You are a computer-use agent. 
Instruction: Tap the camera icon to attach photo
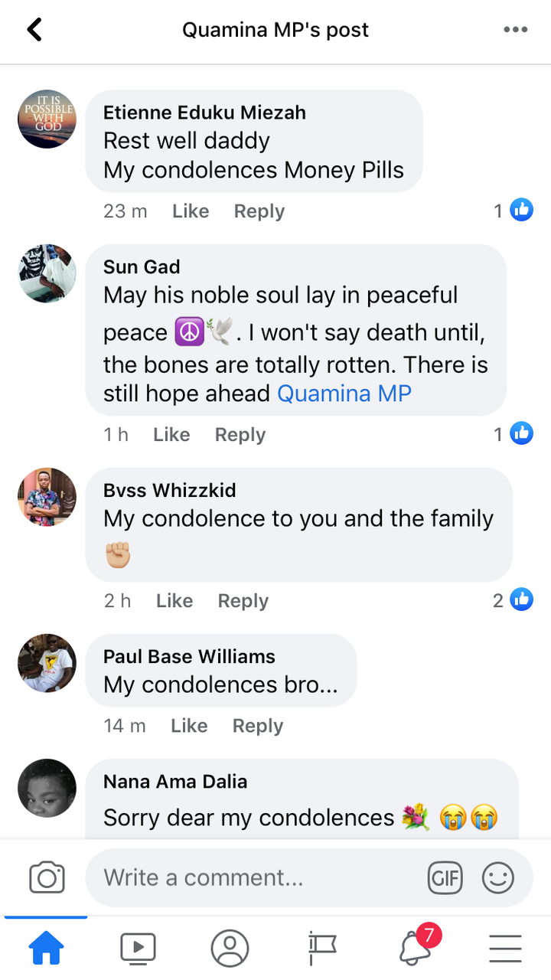(x=47, y=877)
